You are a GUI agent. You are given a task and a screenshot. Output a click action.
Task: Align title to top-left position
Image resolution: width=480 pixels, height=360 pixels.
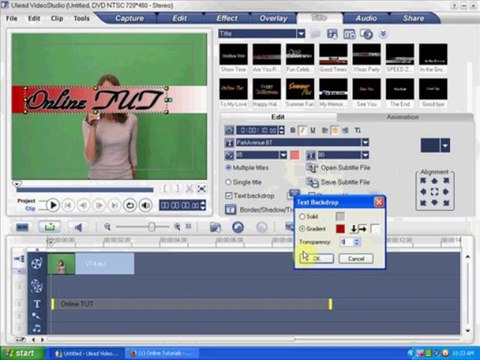(x=423, y=181)
